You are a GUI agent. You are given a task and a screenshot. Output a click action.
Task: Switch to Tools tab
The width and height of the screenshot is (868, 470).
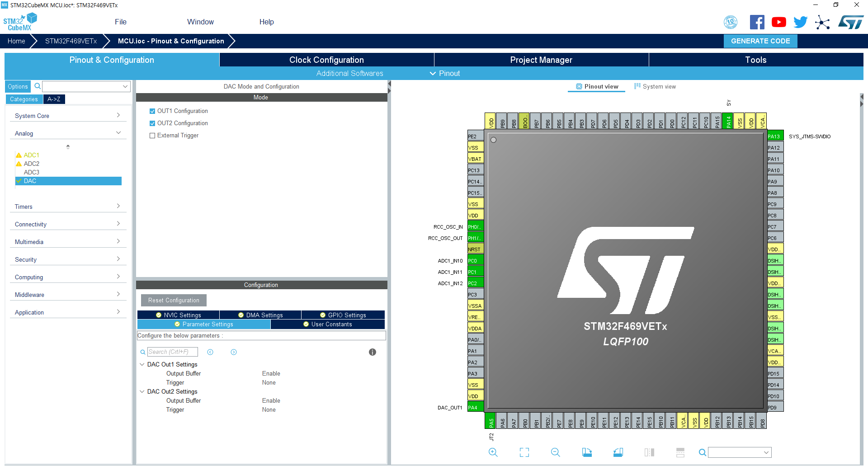pos(756,60)
